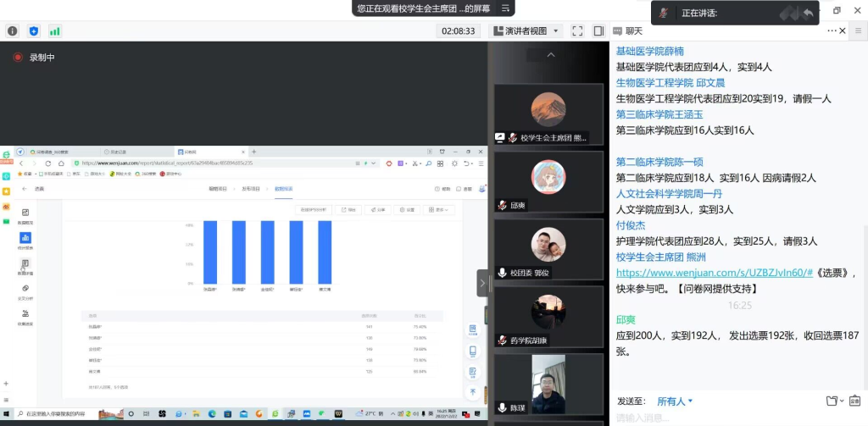Expand the 所有人 recipient dropdown
868x426 pixels.
click(x=675, y=401)
